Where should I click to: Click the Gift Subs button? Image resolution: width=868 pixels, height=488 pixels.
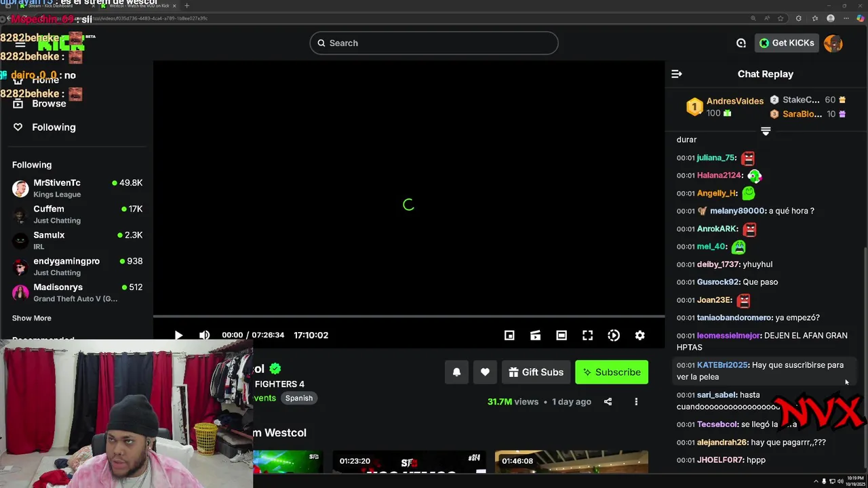[536, 372]
